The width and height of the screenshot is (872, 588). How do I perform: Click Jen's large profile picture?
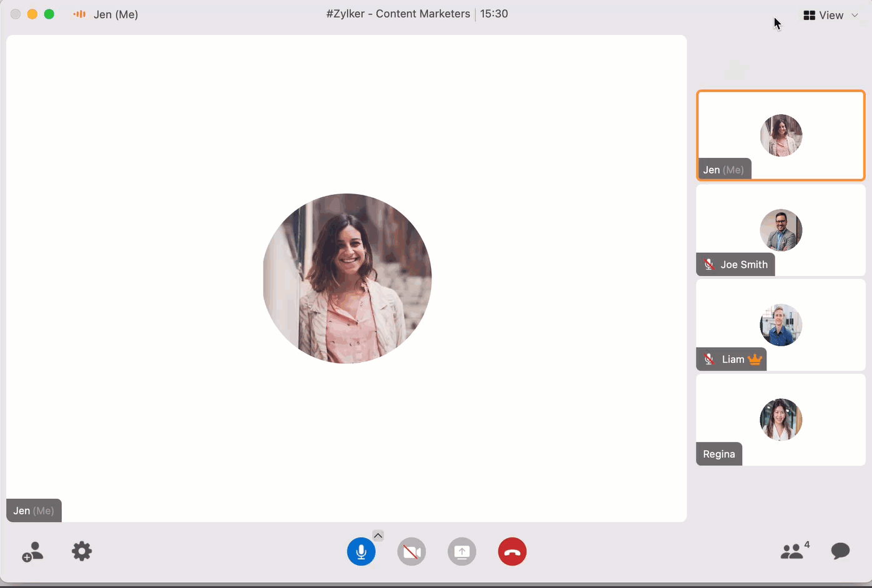(347, 278)
